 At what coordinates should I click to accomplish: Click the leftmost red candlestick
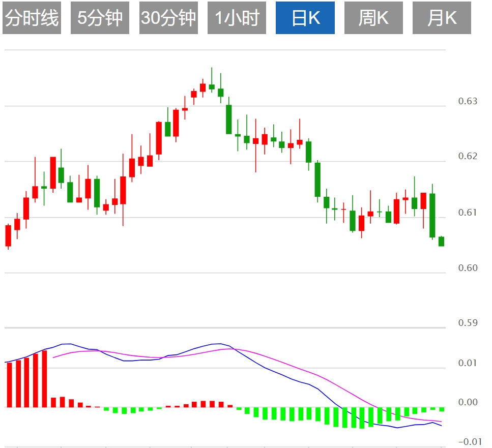[8, 235]
